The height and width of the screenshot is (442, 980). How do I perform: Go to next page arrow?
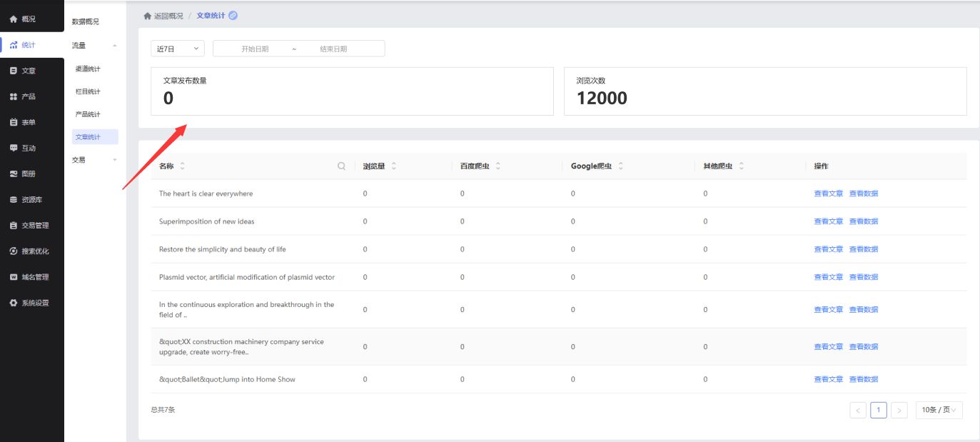pos(899,410)
